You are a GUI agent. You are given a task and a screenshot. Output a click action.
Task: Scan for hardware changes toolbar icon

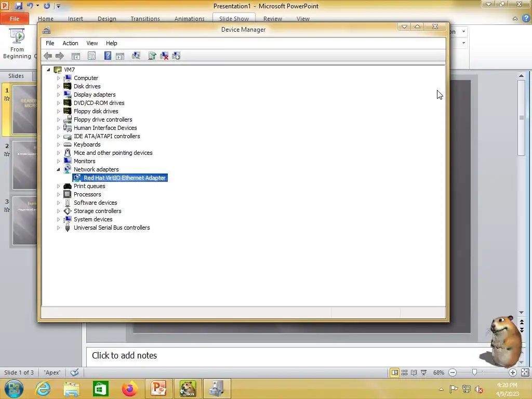[136, 56]
